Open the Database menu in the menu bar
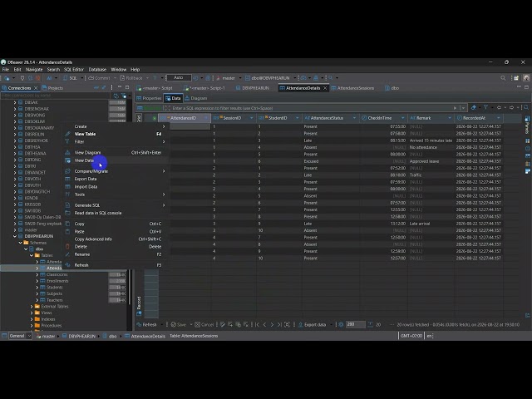Viewport: 532px width, 399px height. 97,70
